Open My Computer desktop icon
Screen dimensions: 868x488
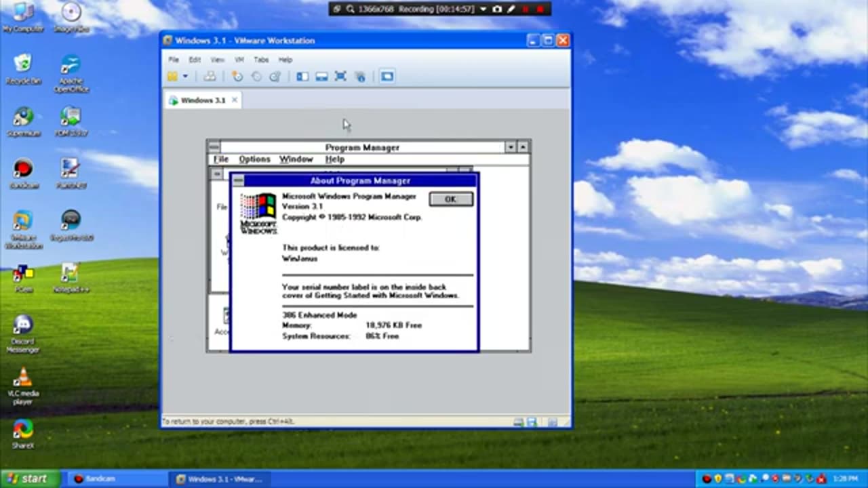point(23,18)
